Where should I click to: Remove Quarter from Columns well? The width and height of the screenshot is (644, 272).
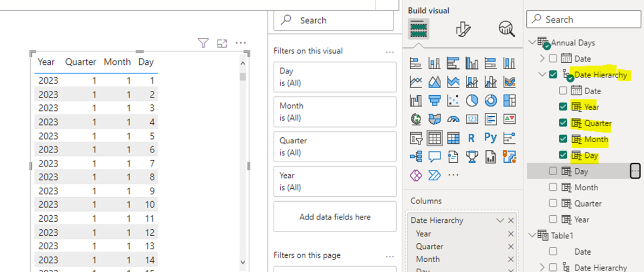tap(511, 247)
